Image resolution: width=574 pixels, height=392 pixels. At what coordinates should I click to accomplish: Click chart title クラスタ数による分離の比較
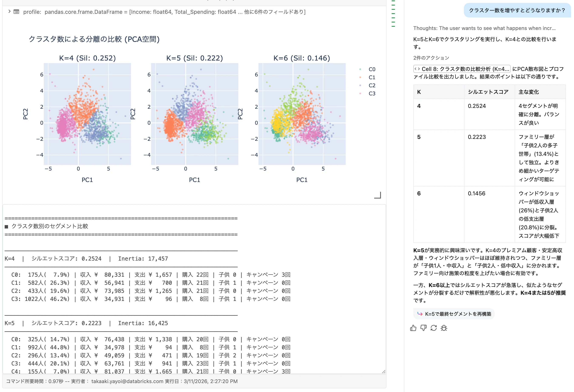94,39
